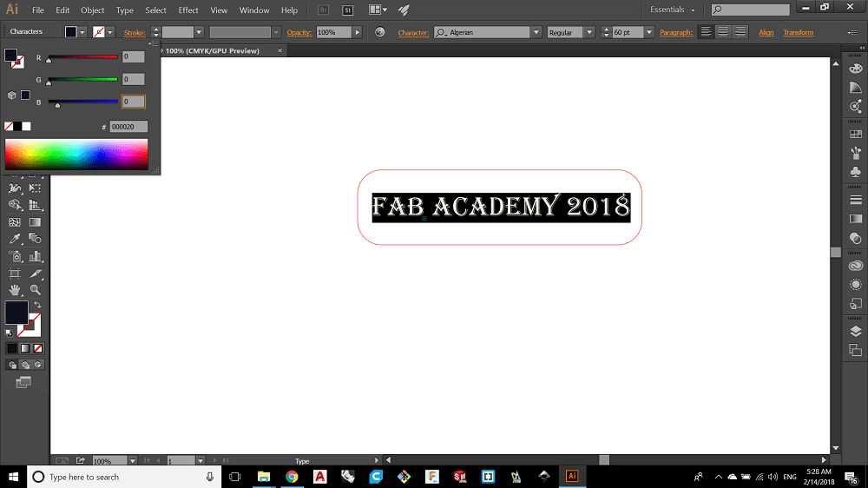Align paragraph text left
868x488 pixels.
click(706, 32)
